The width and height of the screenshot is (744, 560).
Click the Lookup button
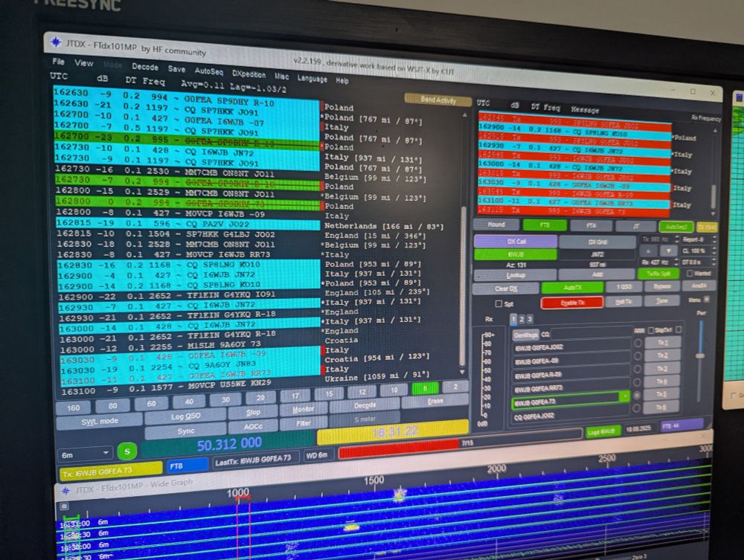[516, 275]
